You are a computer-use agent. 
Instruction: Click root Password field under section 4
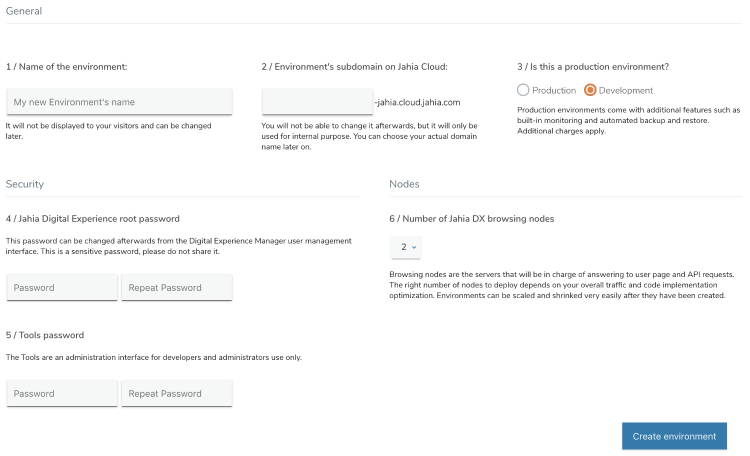62,287
